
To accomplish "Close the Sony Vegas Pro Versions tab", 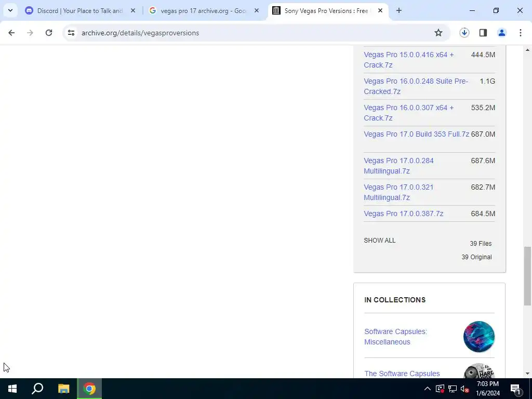I will click(380, 10).
